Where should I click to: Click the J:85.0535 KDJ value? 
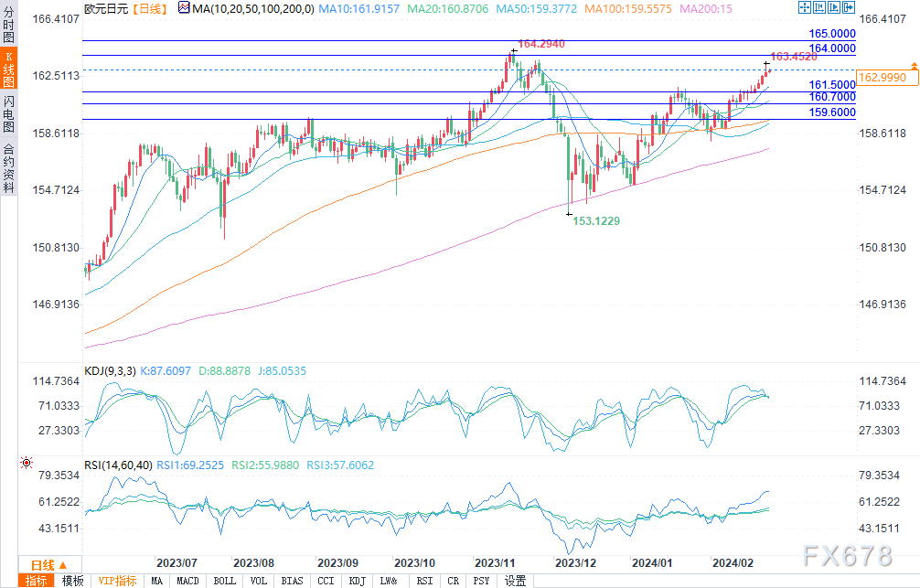[283, 371]
